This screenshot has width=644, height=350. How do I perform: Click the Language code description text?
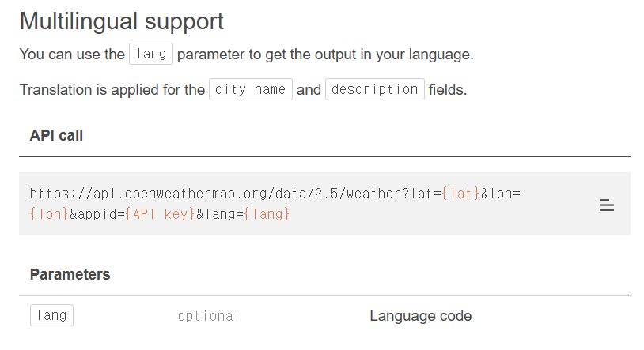click(x=421, y=316)
